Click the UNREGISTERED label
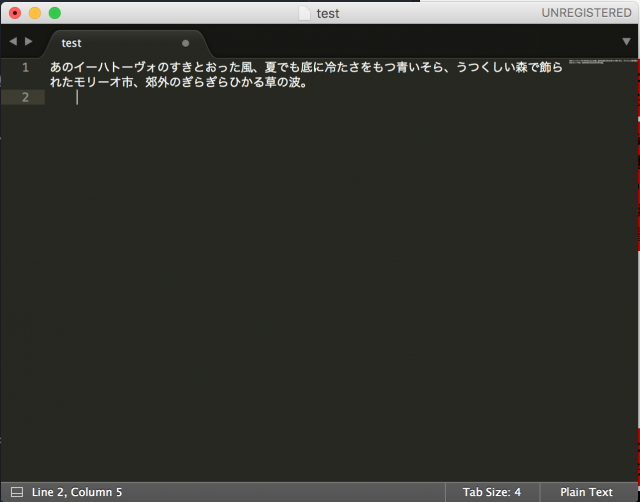Image resolution: width=640 pixels, height=502 pixels. [586, 13]
